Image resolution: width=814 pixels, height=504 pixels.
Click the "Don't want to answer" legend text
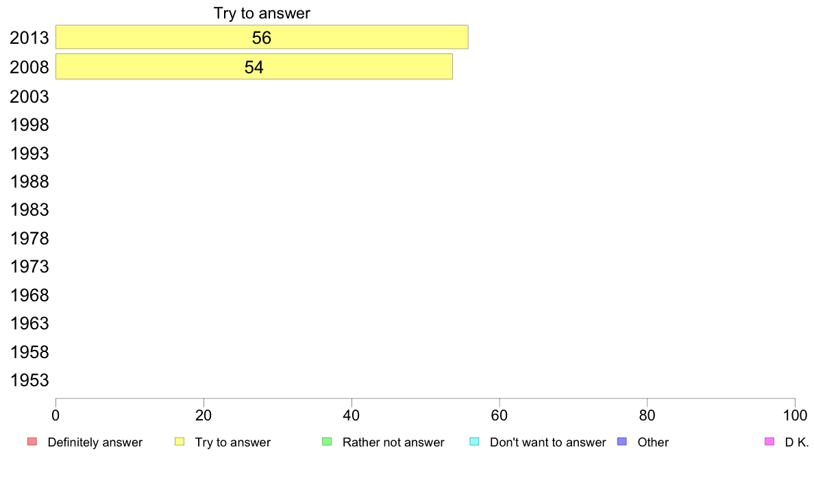pos(548,442)
